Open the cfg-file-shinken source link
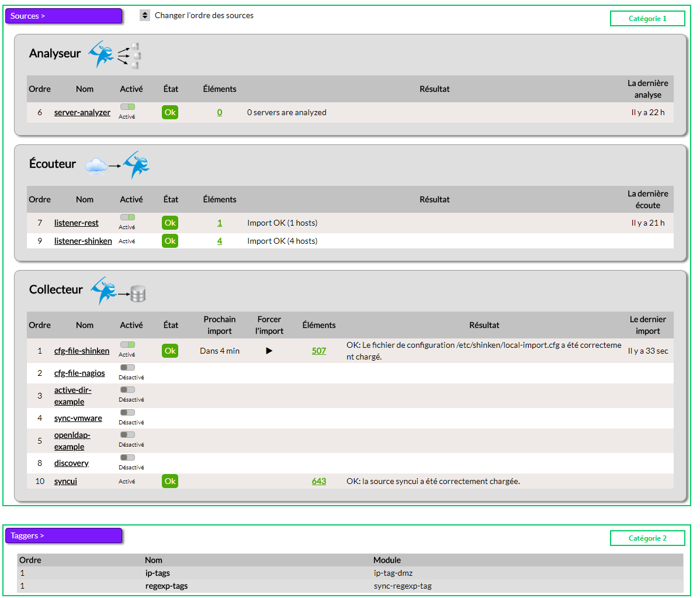 [82, 351]
